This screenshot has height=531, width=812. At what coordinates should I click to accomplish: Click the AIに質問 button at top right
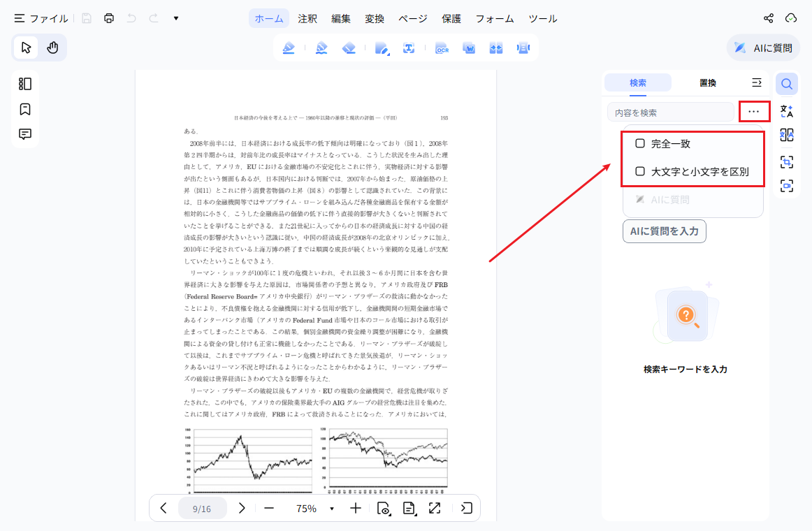coord(763,48)
